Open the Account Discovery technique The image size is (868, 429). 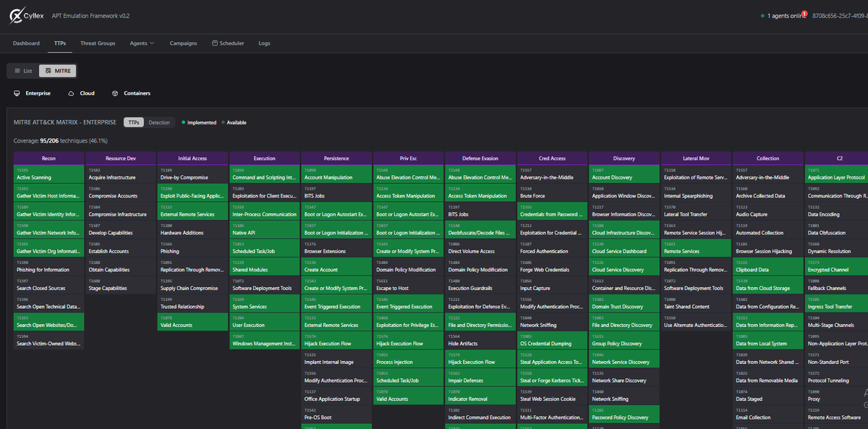click(624, 174)
